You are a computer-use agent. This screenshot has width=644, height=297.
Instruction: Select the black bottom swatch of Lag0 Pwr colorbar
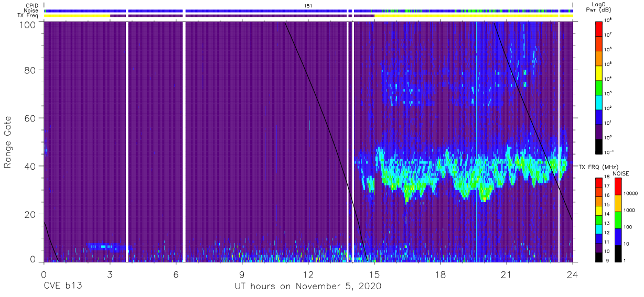click(x=599, y=146)
